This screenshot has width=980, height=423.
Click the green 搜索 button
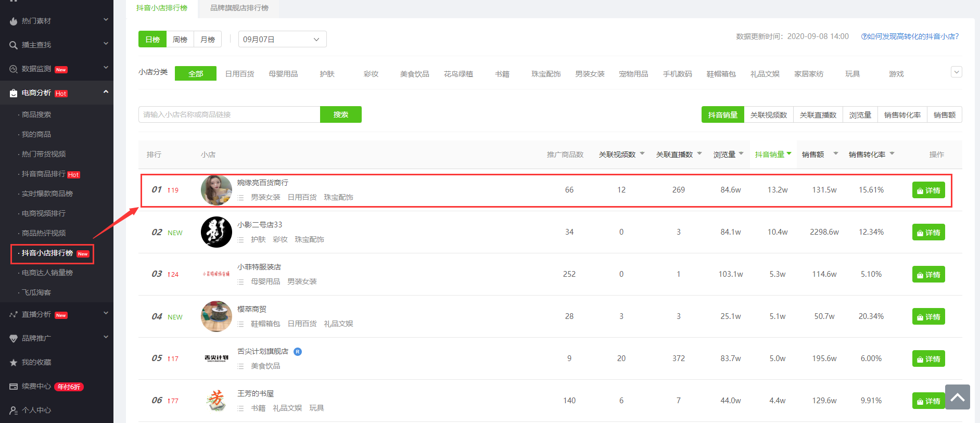341,114
